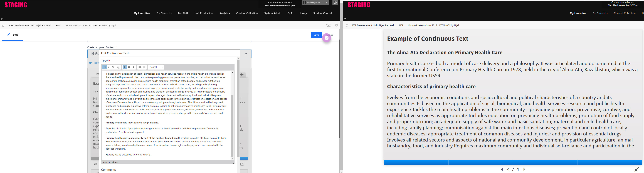Click the STAGING logo in left window

(x=16, y=5)
